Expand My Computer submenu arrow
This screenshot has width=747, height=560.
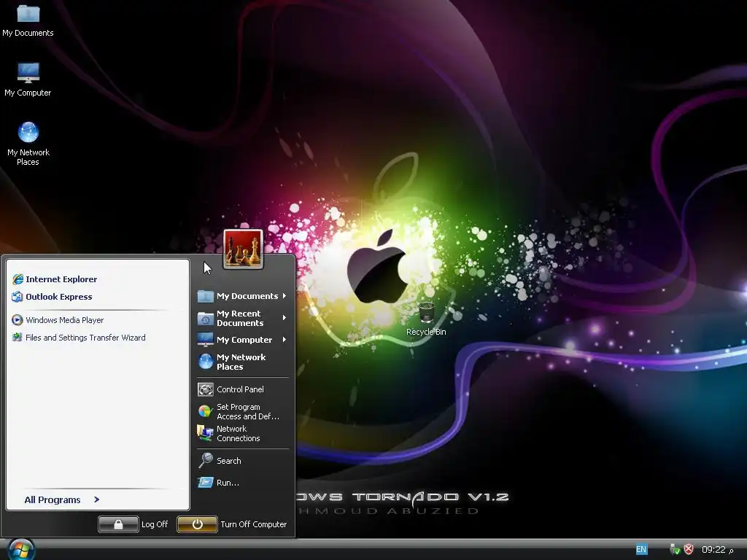click(285, 340)
